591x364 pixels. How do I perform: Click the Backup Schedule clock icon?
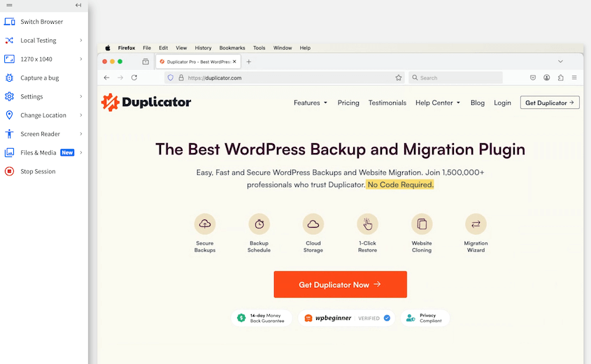pyautogui.click(x=259, y=224)
